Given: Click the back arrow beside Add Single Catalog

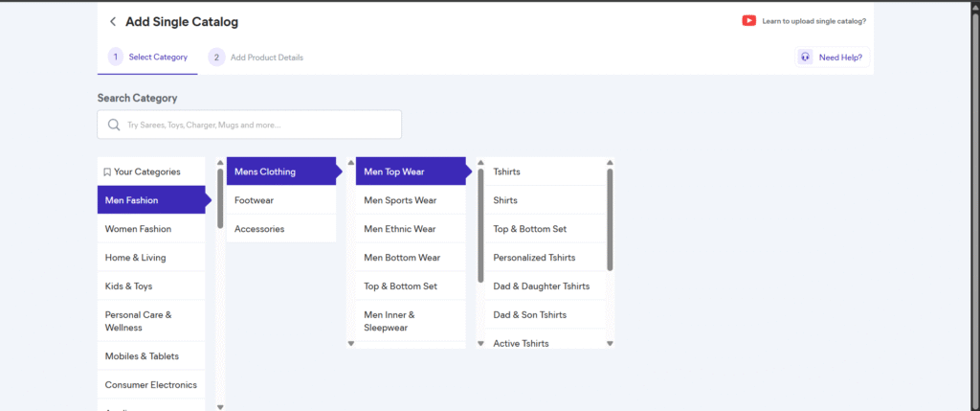Looking at the screenshot, I should [x=113, y=22].
